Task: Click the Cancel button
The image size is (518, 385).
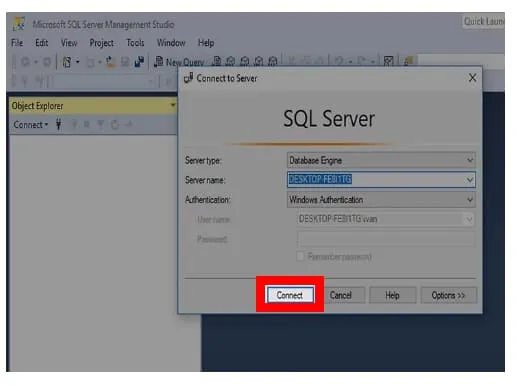Action: [x=341, y=295]
